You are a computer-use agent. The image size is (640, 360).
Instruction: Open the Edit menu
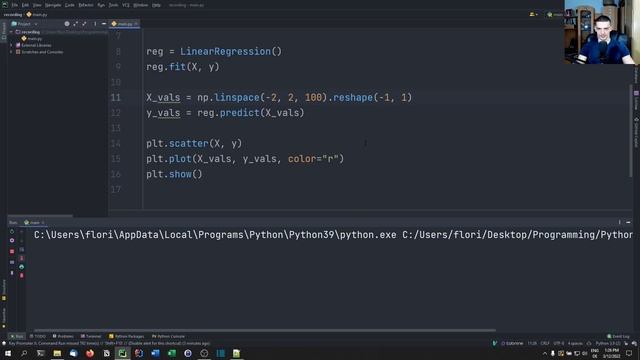pyautogui.click(x=25, y=5)
